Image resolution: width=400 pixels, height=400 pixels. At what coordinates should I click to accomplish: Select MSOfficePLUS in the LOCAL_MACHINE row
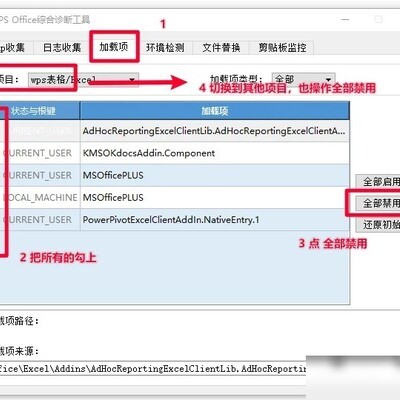pos(175,198)
